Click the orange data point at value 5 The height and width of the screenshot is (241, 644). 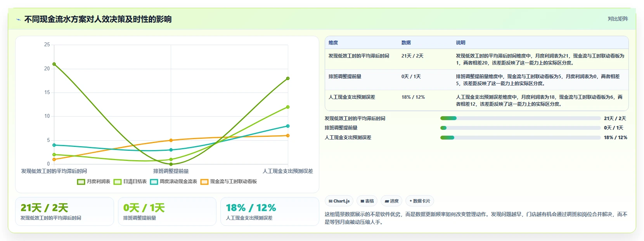click(171, 140)
